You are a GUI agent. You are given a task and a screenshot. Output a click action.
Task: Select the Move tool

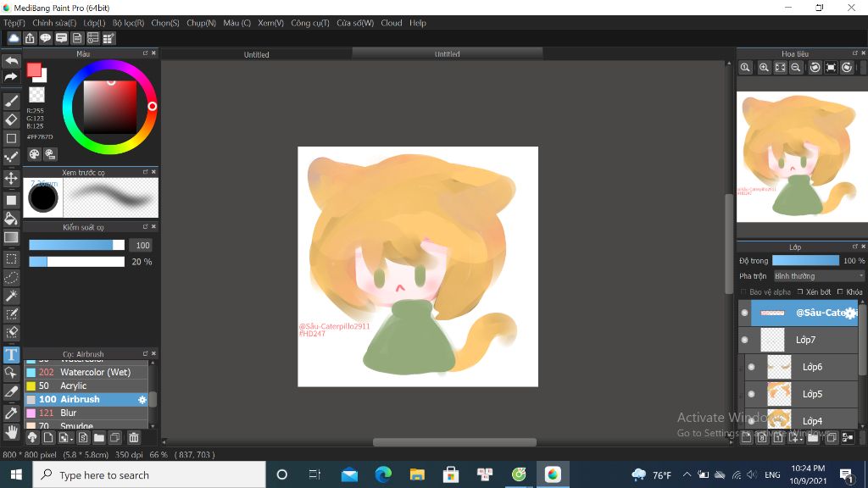pyautogui.click(x=11, y=178)
